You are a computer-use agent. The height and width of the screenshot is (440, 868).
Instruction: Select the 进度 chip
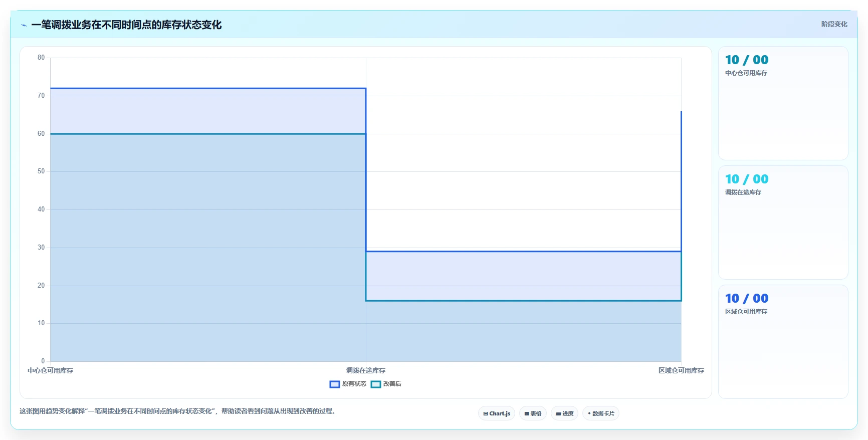tap(564, 413)
